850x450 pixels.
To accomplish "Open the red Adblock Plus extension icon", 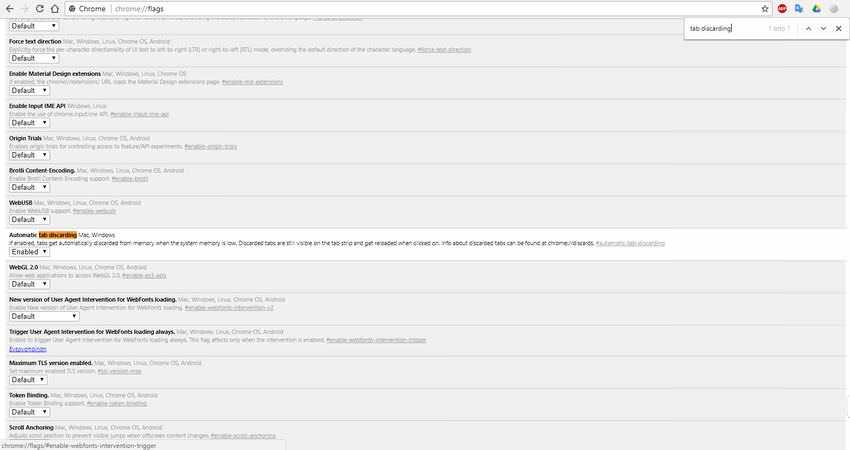I will [782, 9].
